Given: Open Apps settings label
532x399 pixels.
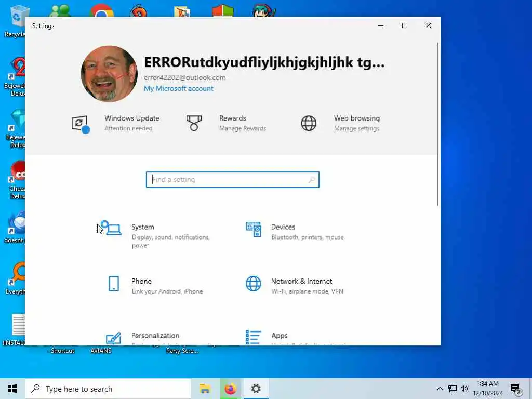Looking at the screenshot, I should pos(279,336).
